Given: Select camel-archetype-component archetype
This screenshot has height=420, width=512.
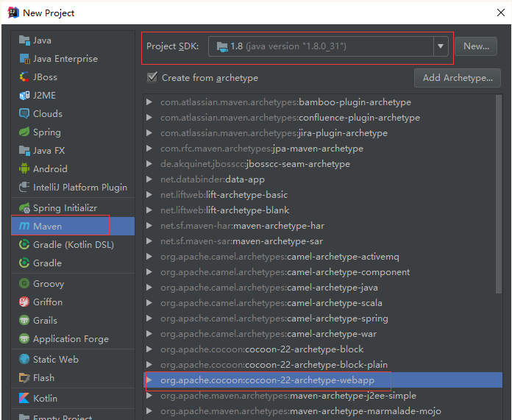Looking at the screenshot, I should [x=285, y=271].
